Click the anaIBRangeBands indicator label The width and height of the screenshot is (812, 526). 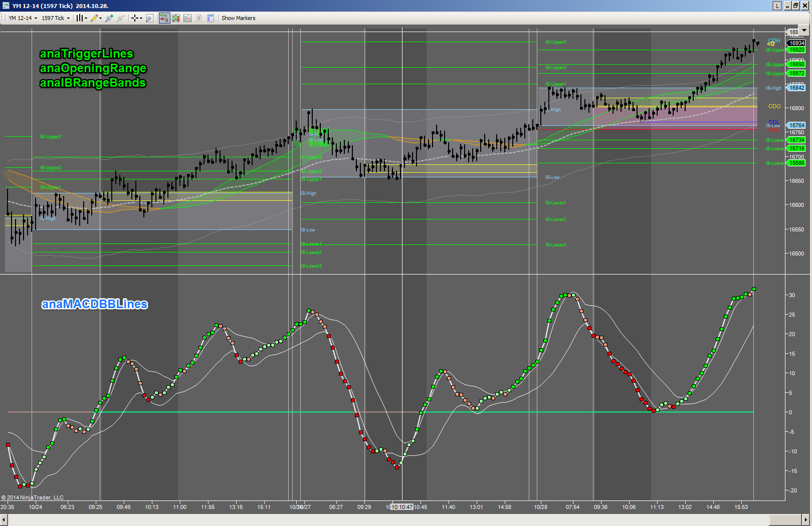[93, 83]
